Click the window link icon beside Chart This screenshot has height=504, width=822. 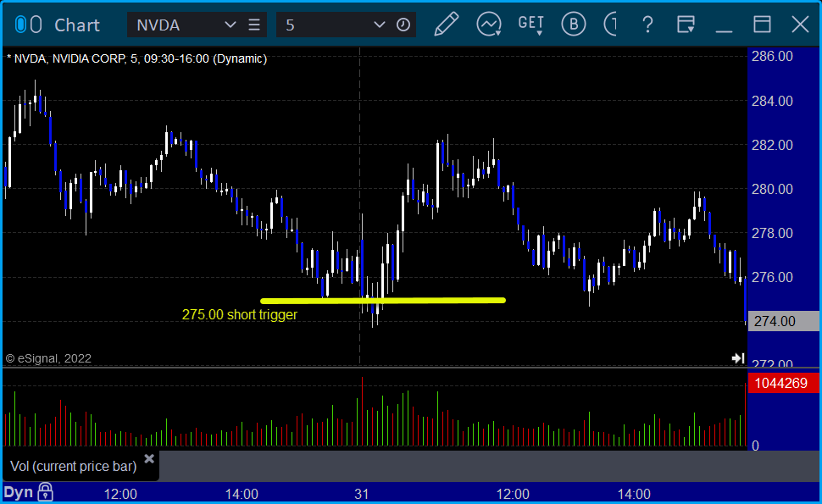pos(28,25)
